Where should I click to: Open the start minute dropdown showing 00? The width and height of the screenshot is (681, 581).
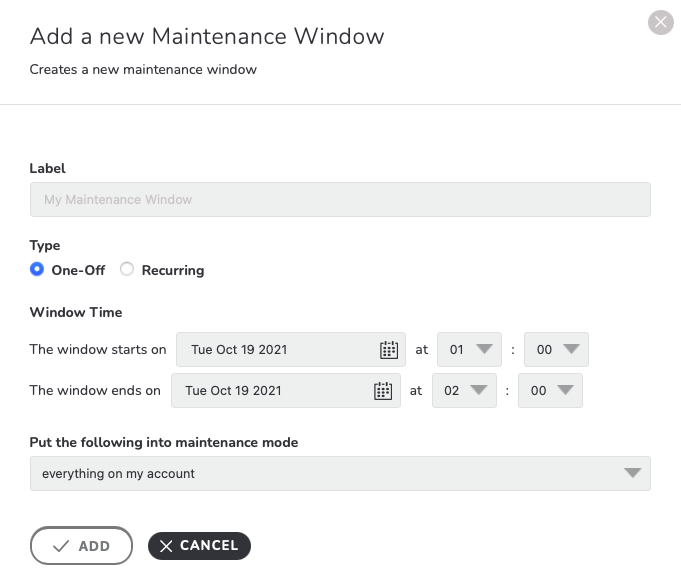[x=556, y=350]
